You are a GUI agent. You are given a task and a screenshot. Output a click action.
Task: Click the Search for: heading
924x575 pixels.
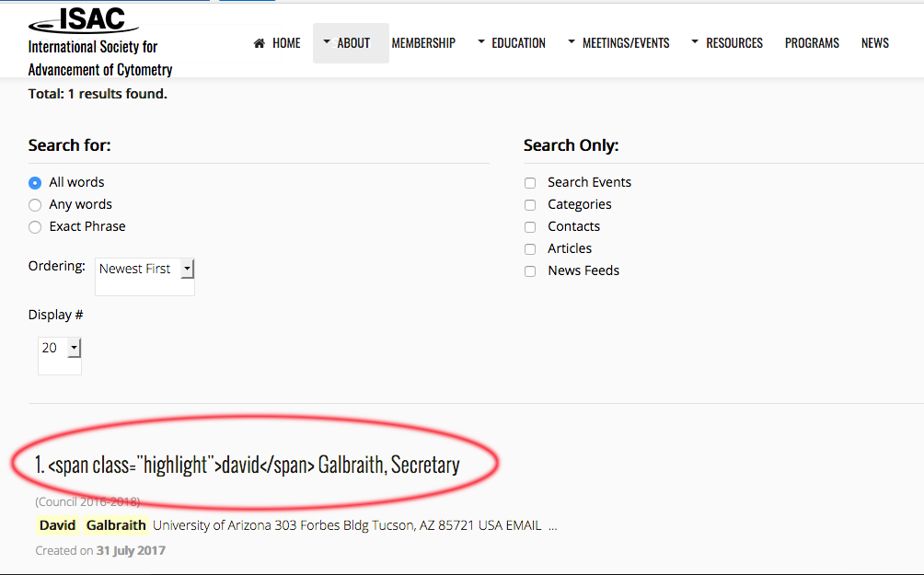pos(70,145)
